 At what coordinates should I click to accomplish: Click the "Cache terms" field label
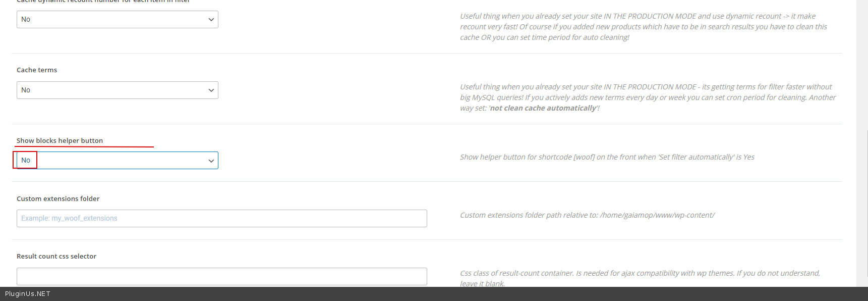coord(37,70)
